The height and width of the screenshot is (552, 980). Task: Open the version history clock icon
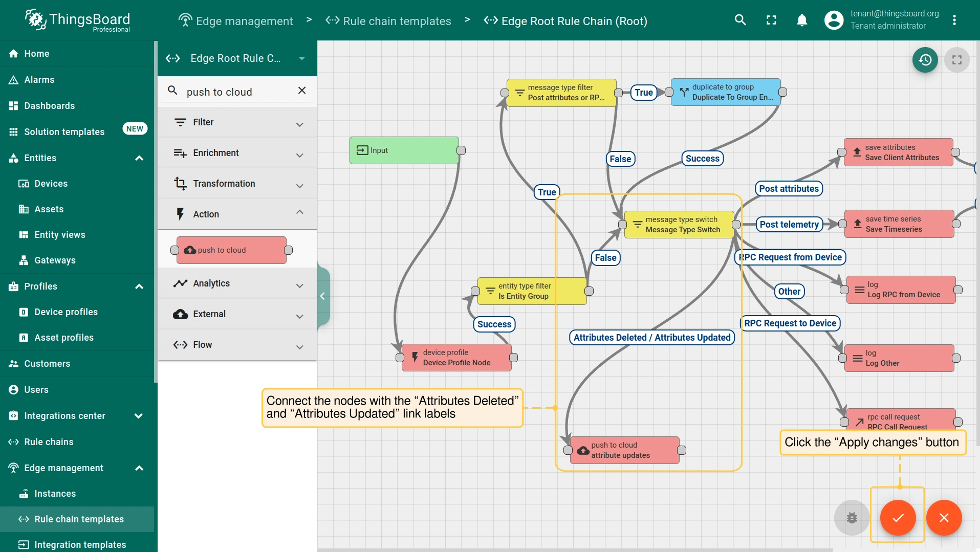click(925, 60)
